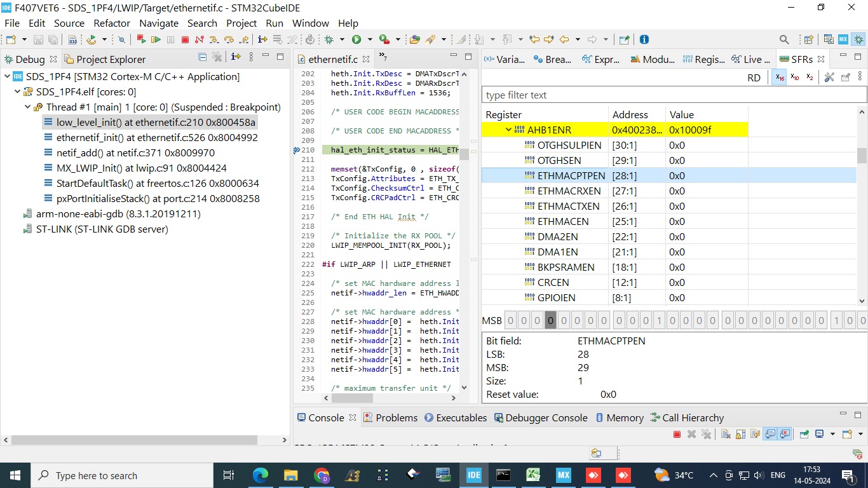Select the Resume debug icon in the toolbar
The image size is (868, 488).
[156, 39]
